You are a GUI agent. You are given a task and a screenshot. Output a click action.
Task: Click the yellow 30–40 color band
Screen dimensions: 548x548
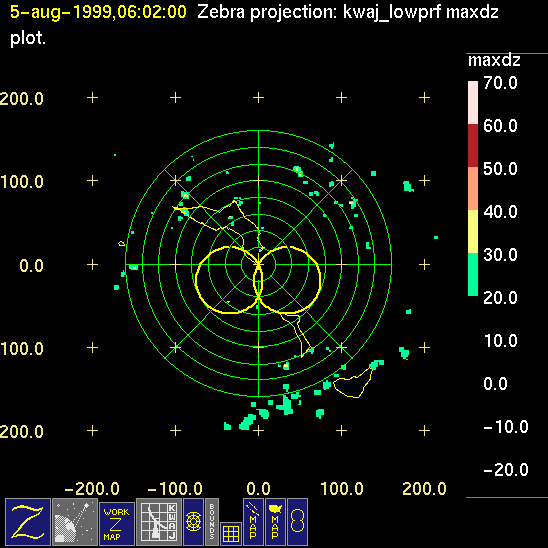pos(473,231)
